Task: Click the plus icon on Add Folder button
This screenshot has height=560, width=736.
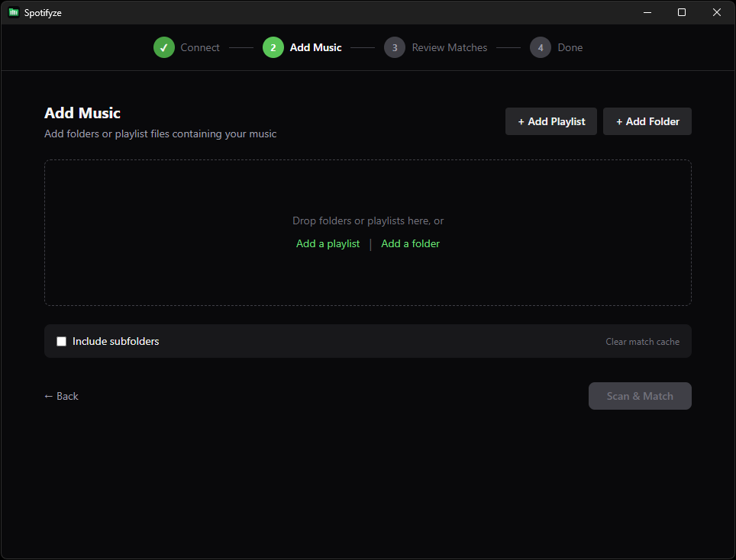Action: click(618, 121)
